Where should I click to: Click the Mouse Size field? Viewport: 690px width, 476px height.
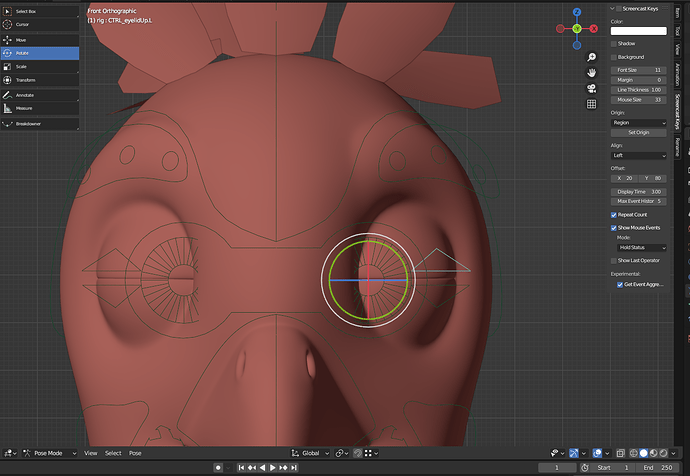click(x=639, y=100)
